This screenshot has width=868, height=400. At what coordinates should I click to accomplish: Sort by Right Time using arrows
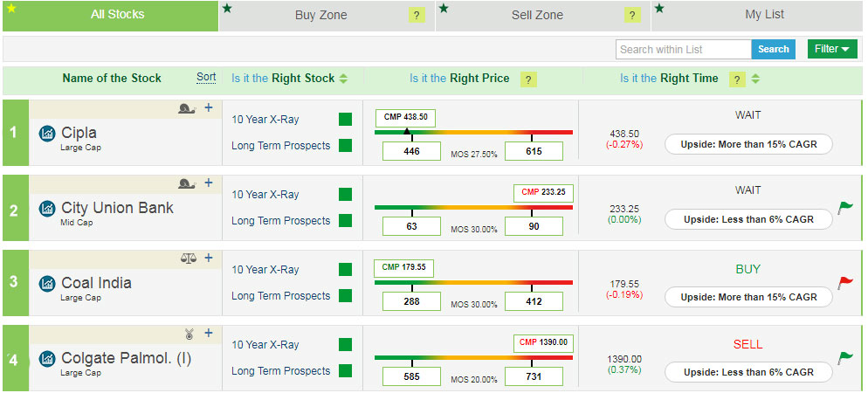pos(755,79)
